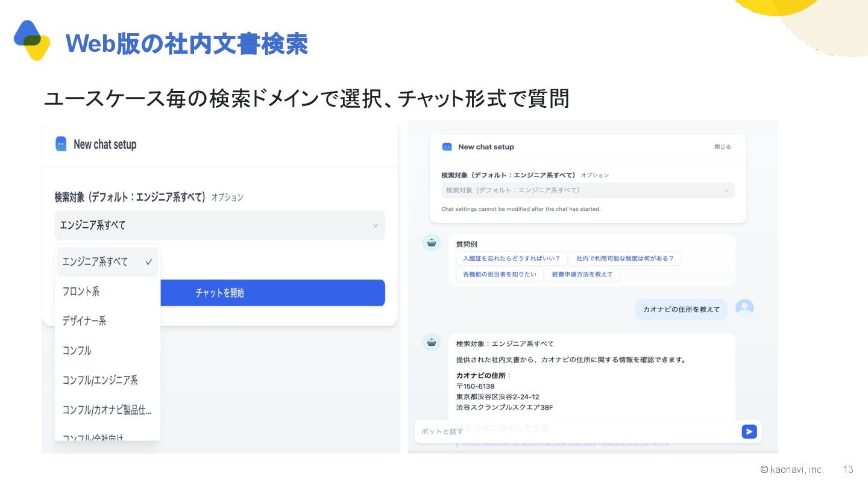Click the 入館証を忘れたらどうすればいい？ example question
Screen dimensions: 868x488
(x=511, y=258)
